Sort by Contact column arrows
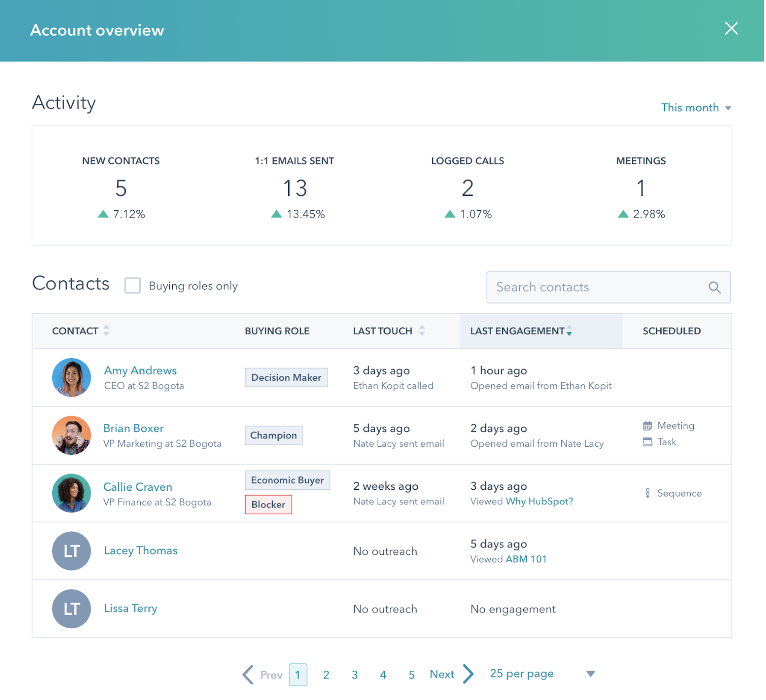This screenshot has height=700, width=766. point(106,331)
